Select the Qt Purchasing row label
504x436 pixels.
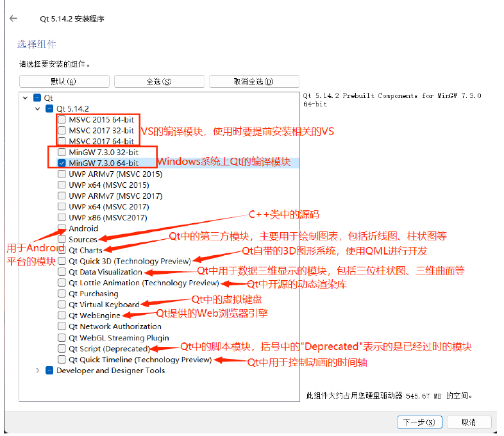point(94,294)
